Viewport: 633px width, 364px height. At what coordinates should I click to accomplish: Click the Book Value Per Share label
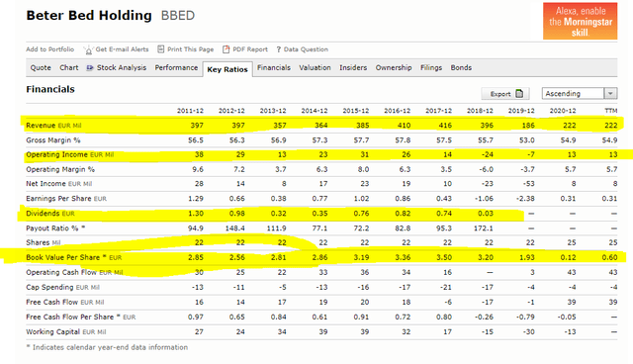[74, 257]
